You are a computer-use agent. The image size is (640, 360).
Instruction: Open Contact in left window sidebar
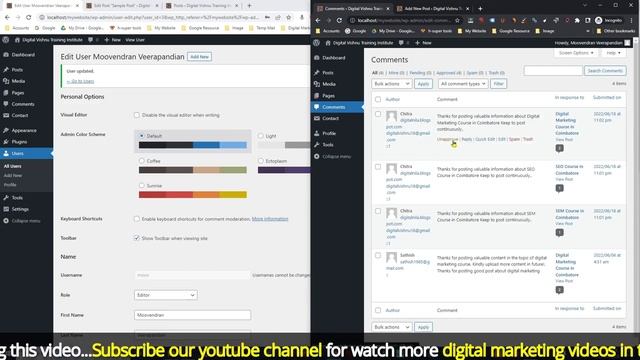tap(20, 116)
